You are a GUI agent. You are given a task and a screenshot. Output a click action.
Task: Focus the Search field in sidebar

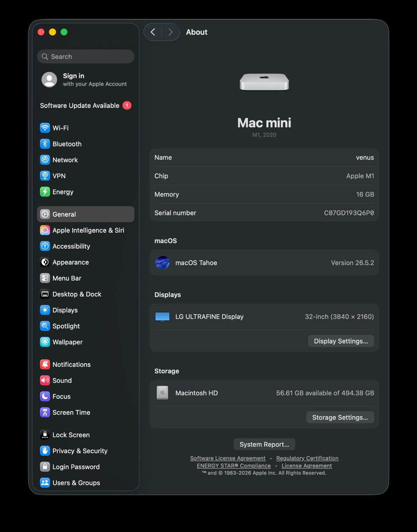click(86, 56)
